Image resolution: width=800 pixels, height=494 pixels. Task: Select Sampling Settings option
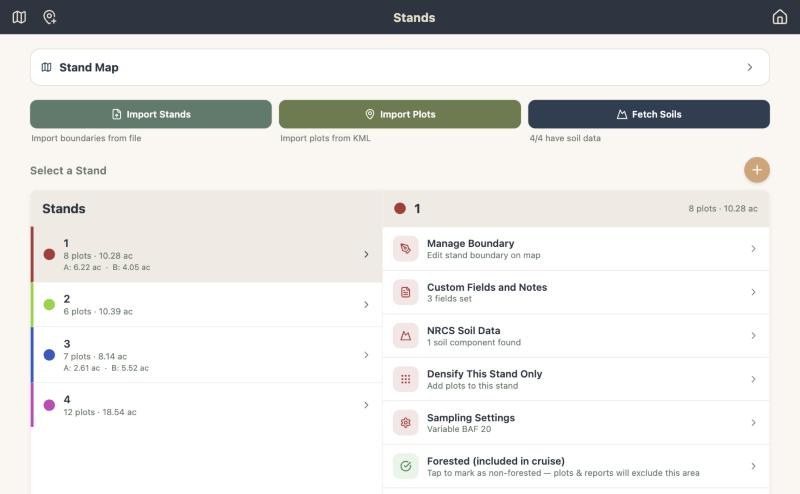(576, 423)
